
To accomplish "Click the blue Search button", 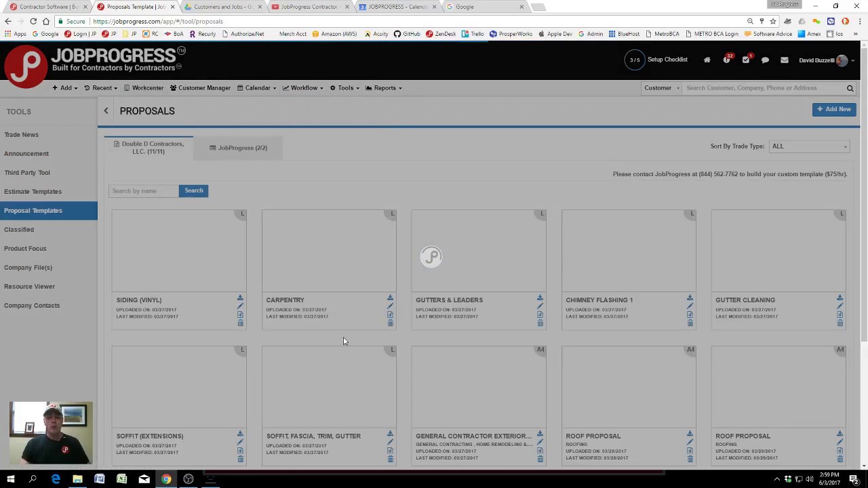I will (193, 190).
